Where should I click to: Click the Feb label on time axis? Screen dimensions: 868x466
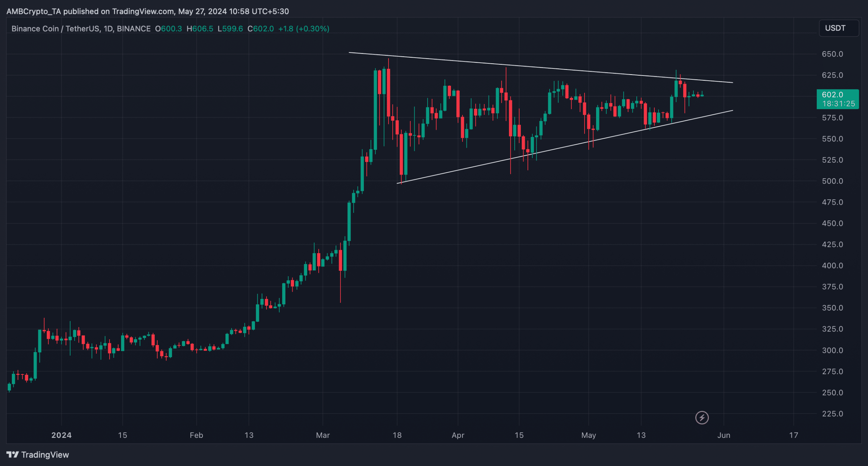pos(196,435)
